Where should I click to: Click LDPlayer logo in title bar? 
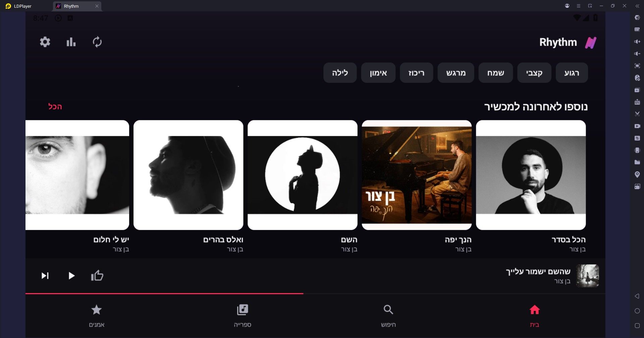(8, 6)
